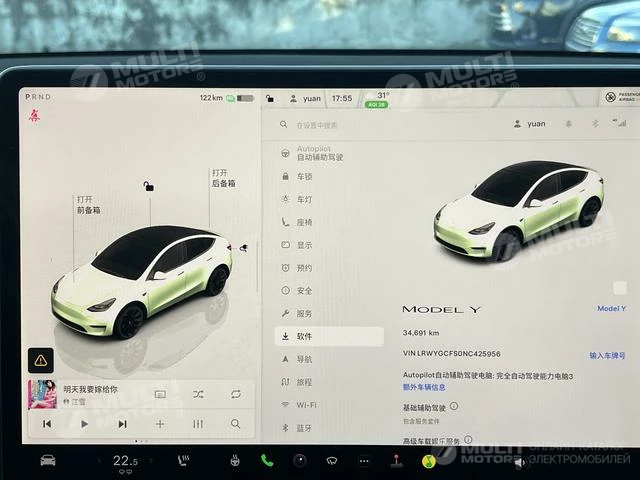Open the yuan profile in settings header
Image resolution: width=640 pixels, height=480 pixels.
(x=529, y=124)
